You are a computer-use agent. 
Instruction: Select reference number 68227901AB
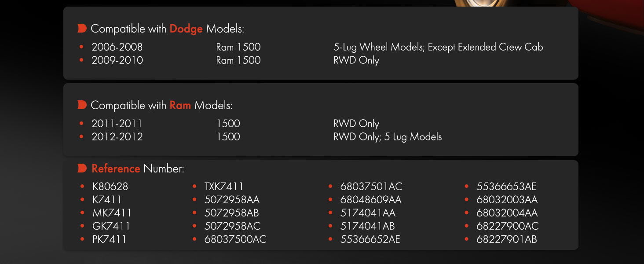tap(507, 239)
